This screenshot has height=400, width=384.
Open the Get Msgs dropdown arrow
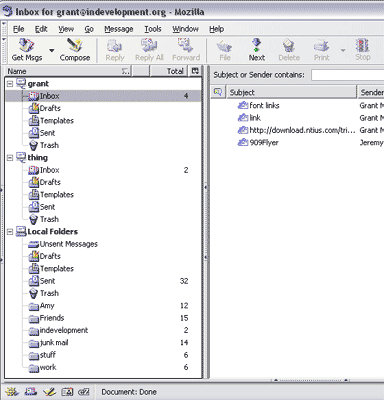52,50
